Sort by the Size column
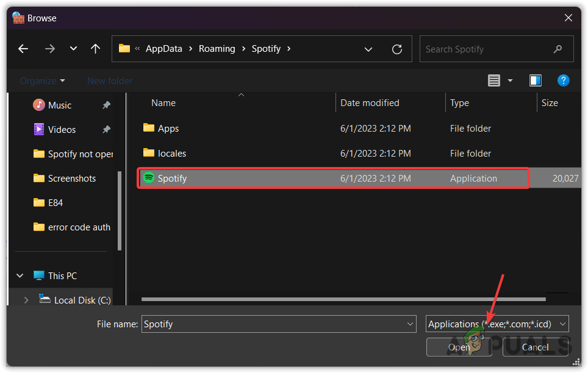This screenshot has height=373, width=588. click(550, 103)
